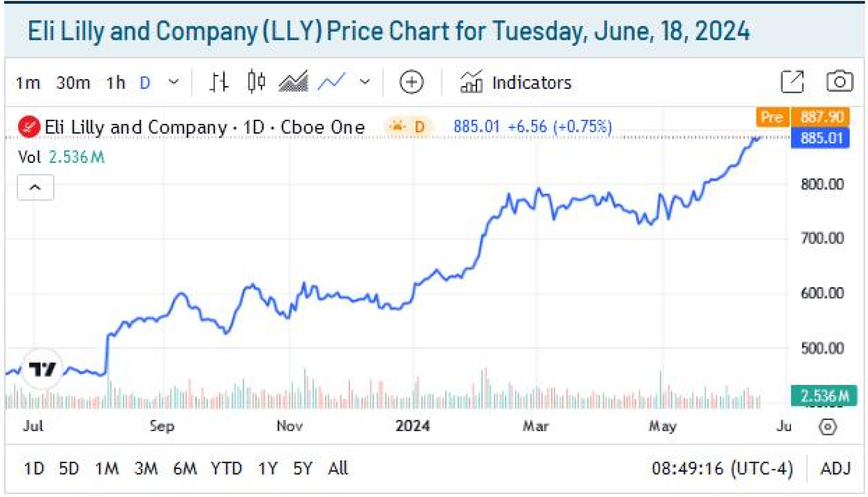868x497 pixels.
Task: Open the time interval dropdown arrow
Action: point(174,82)
